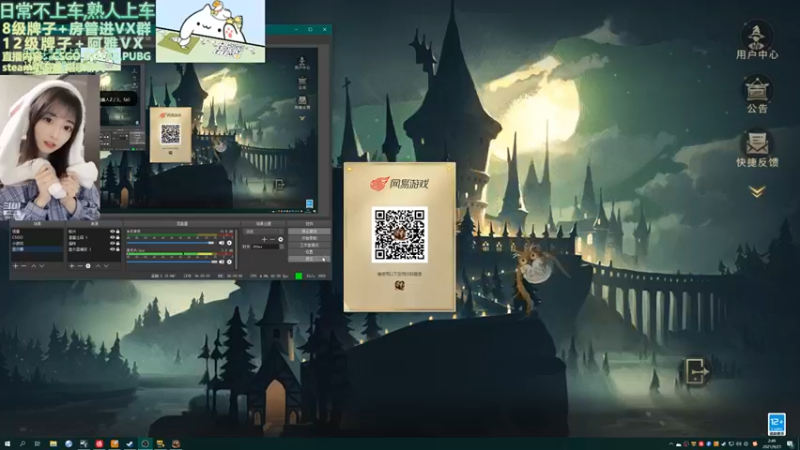Open the Windows Start menu
Screen dimensions: 800x450
tap(7, 444)
